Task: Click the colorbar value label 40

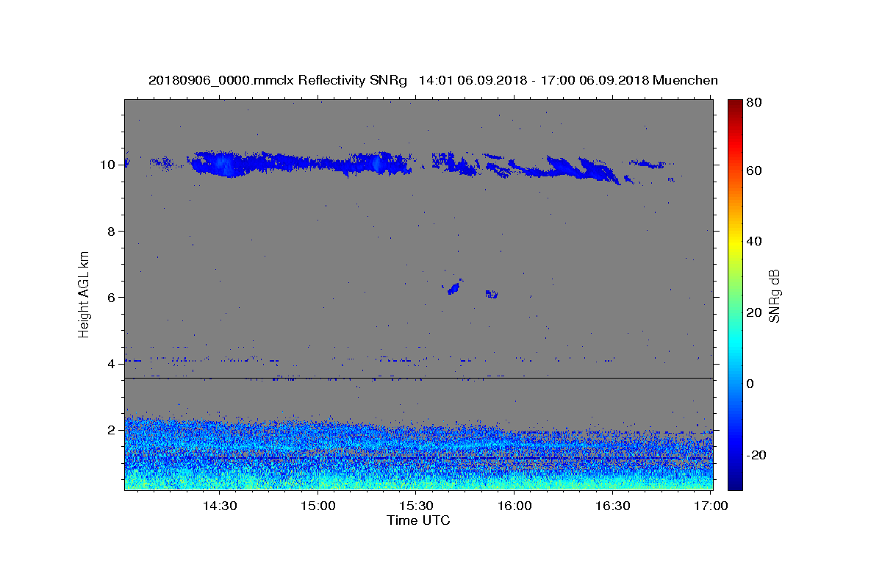Action: pyautogui.click(x=753, y=242)
